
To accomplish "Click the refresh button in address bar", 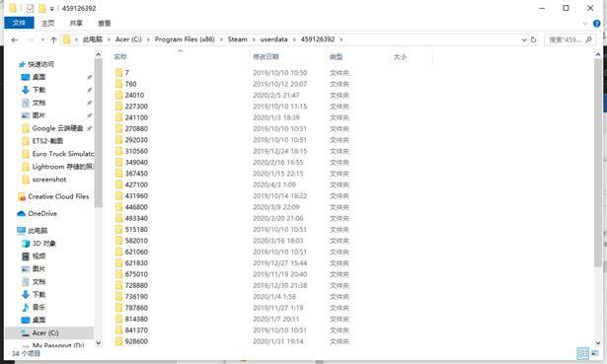I will (x=533, y=39).
